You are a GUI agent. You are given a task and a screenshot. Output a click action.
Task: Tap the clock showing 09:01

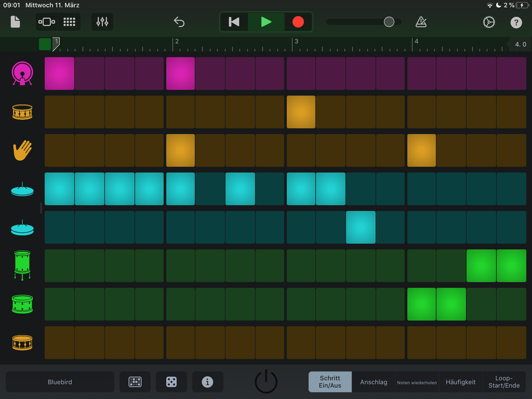(x=12, y=5)
